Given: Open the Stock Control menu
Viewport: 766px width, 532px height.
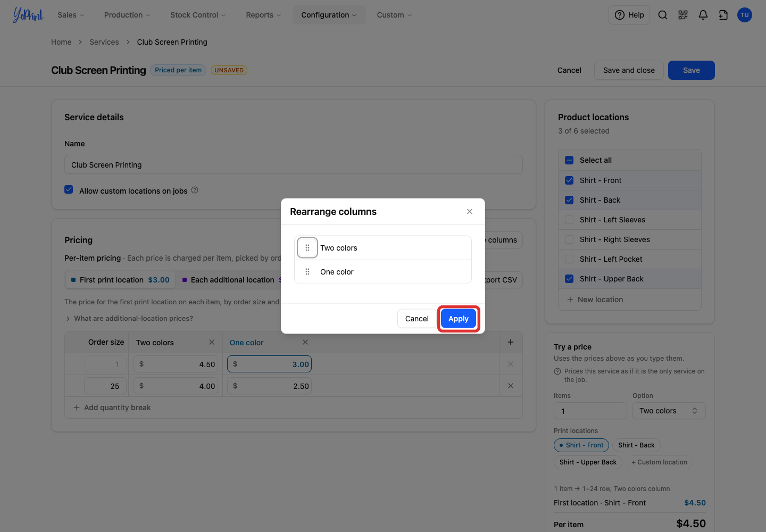Looking at the screenshot, I should pyautogui.click(x=198, y=15).
